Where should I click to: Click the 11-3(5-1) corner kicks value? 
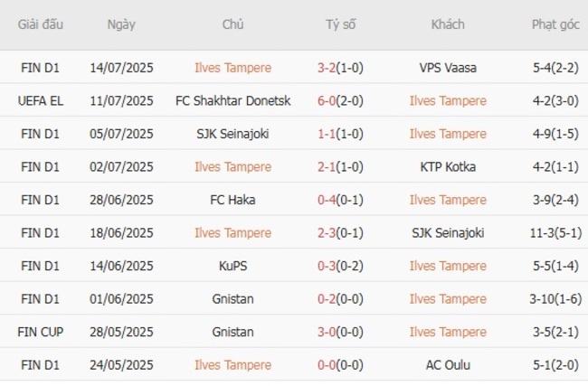[555, 233]
